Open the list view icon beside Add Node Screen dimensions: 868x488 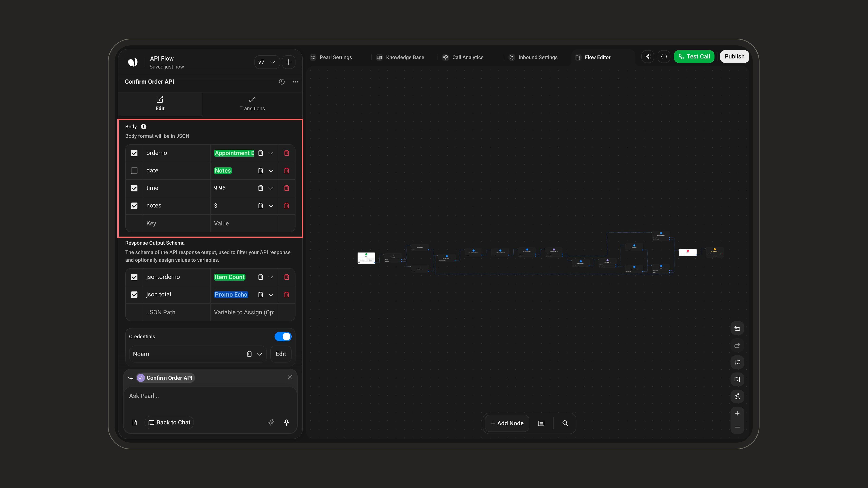click(541, 423)
